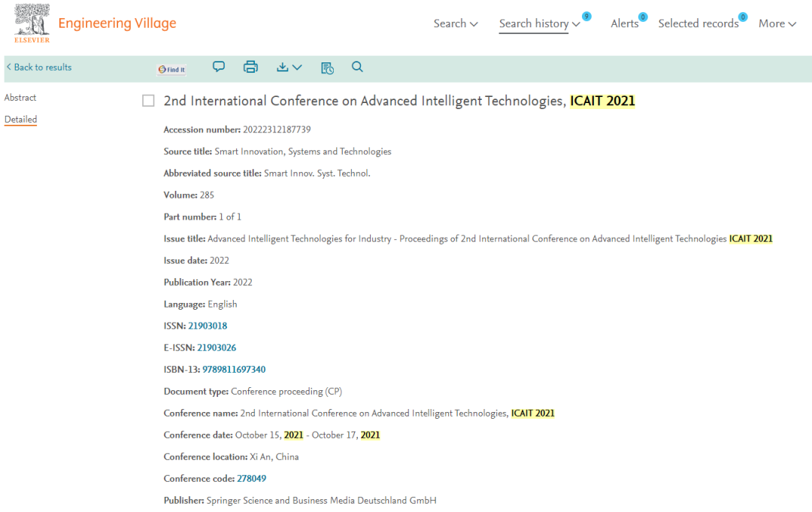Click the Part number value 1 of 1

point(230,217)
